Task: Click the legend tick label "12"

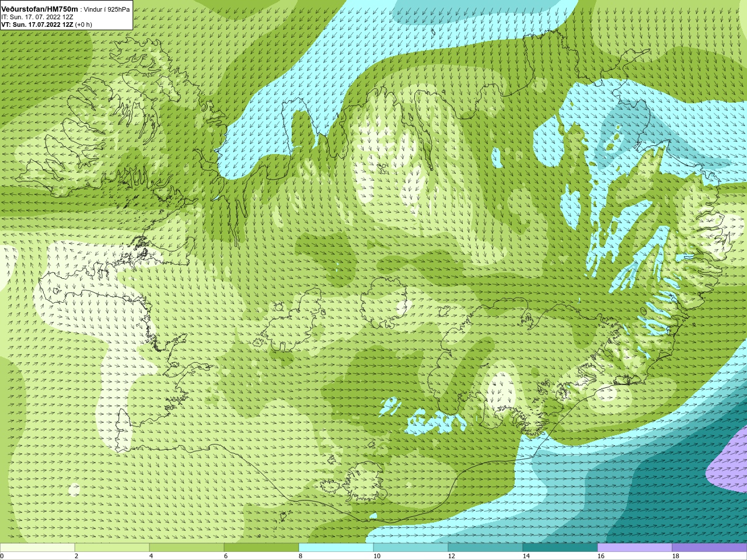Action: click(x=452, y=556)
